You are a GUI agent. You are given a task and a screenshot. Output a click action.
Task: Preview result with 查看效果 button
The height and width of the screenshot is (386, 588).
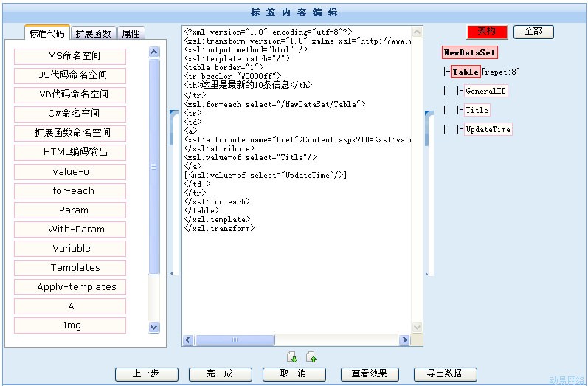click(370, 374)
